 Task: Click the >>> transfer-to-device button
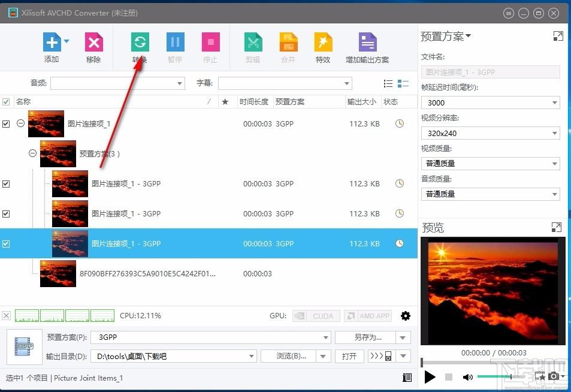(x=382, y=356)
